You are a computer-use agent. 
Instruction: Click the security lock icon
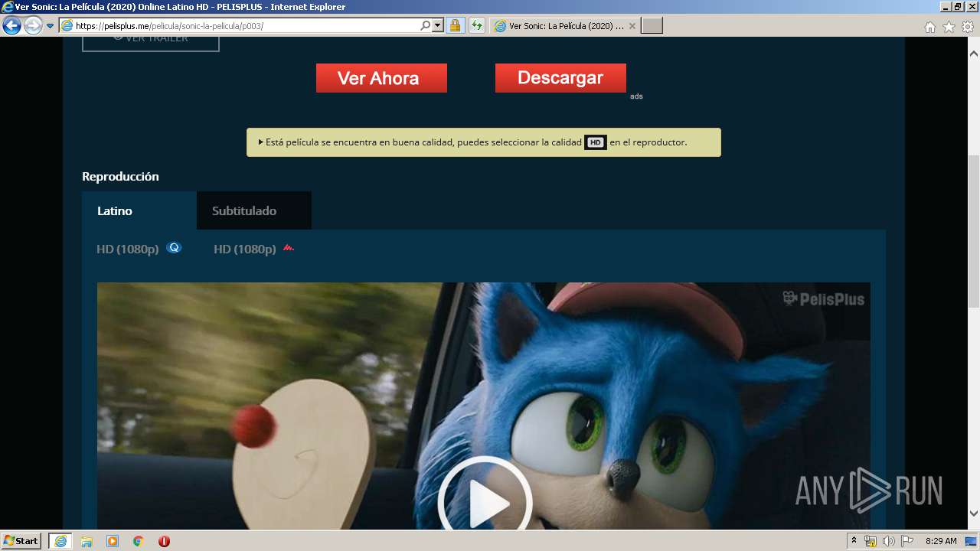coord(455,26)
